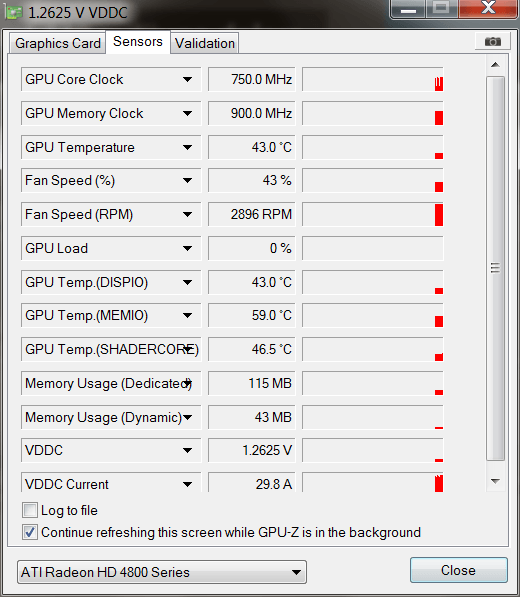Open the GPU Temperature sensor dropdown arrow
520x597 pixels.
(x=187, y=147)
